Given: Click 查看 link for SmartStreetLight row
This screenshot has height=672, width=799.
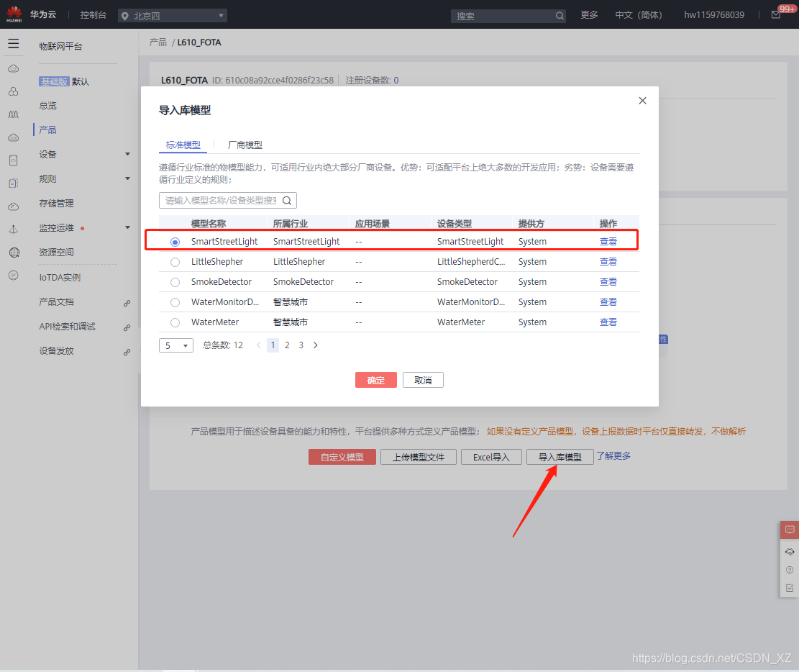Looking at the screenshot, I should pyautogui.click(x=608, y=242).
